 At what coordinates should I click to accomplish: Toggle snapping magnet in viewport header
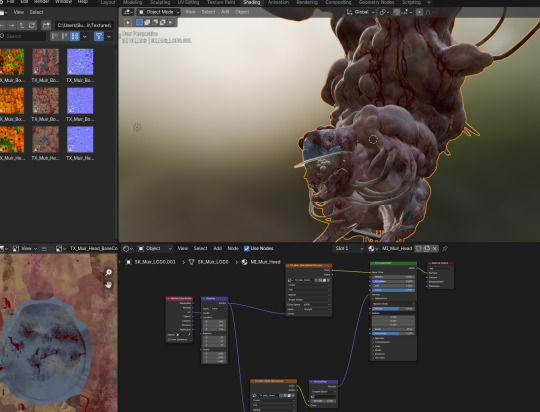pyautogui.click(x=397, y=12)
